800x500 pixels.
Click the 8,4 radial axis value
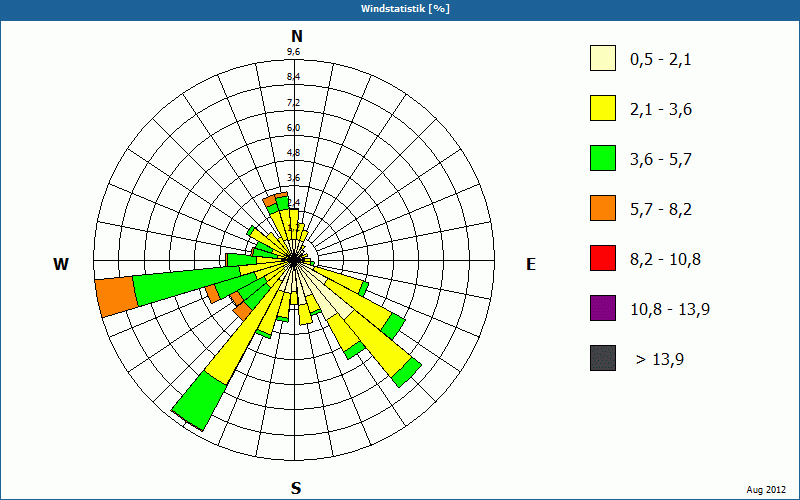click(293, 77)
